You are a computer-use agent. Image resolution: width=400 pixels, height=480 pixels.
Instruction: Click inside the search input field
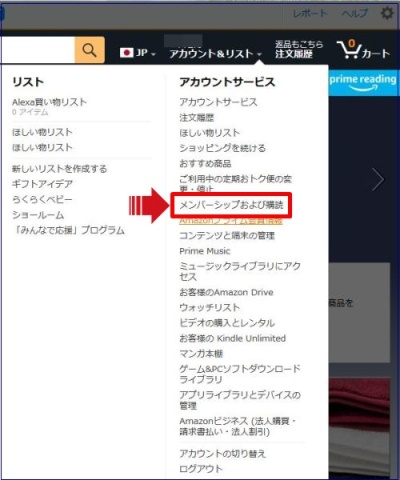pyautogui.click(x=37, y=50)
